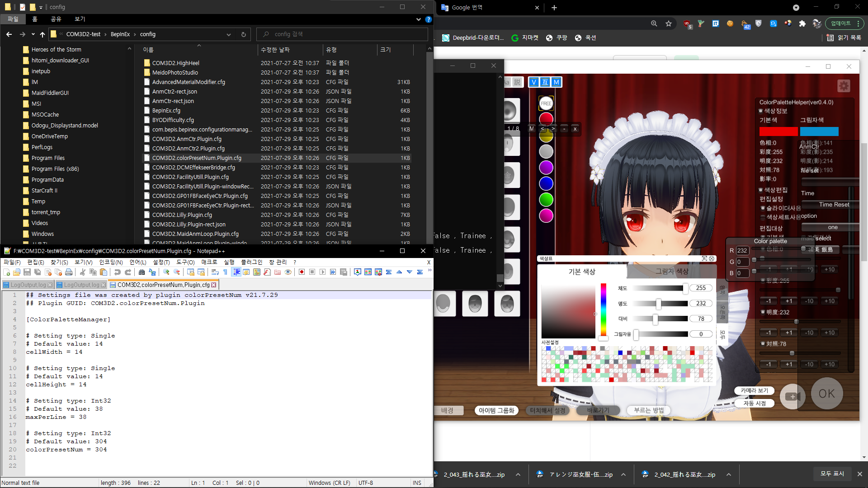Screen dimensions: 868x488
Task: Click the 카메라 보기 button
Action: point(754,390)
